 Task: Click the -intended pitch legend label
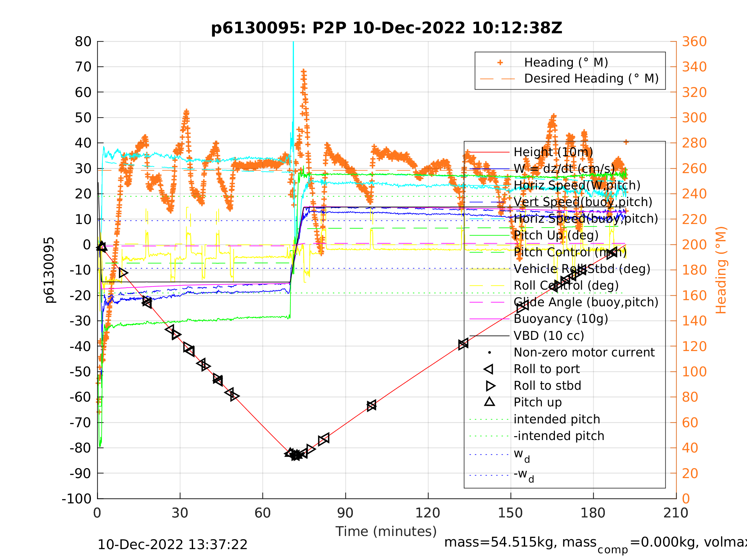pyautogui.click(x=559, y=436)
